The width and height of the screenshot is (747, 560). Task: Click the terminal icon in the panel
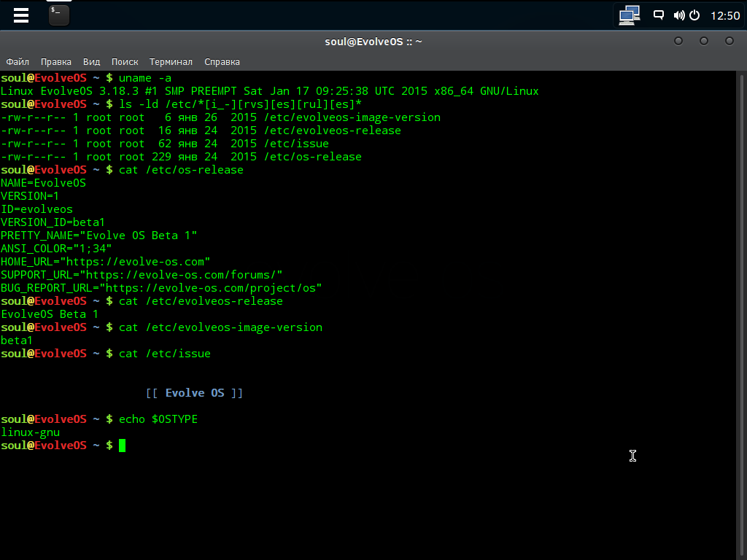(x=59, y=15)
